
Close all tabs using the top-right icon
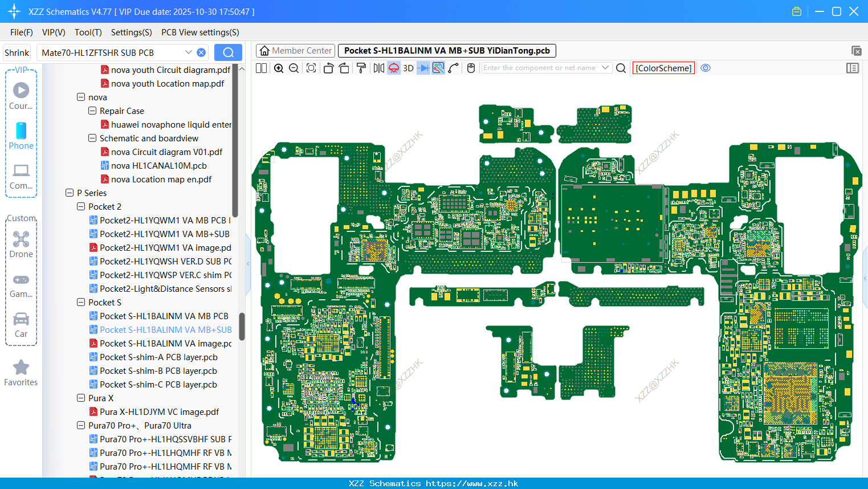click(856, 51)
